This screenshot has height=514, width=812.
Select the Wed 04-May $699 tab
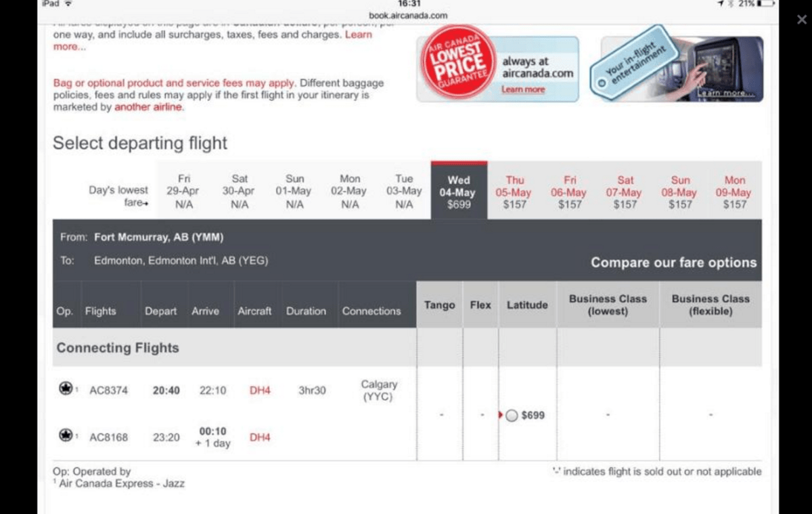(x=459, y=192)
